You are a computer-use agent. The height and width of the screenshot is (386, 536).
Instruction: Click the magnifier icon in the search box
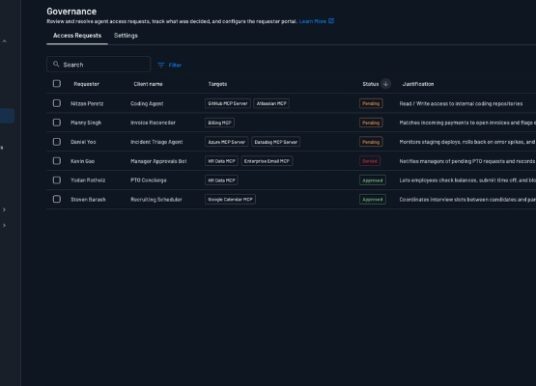pyautogui.click(x=56, y=64)
